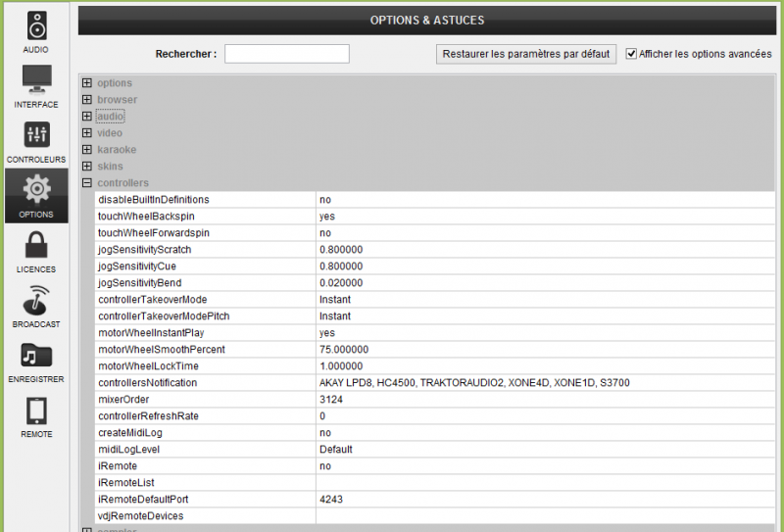The width and height of the screenshot is (784, 532).
Task: Click 'Restaurer les paramètres par défaut' button
Action: pyautogui.click(x=525, y=54)
